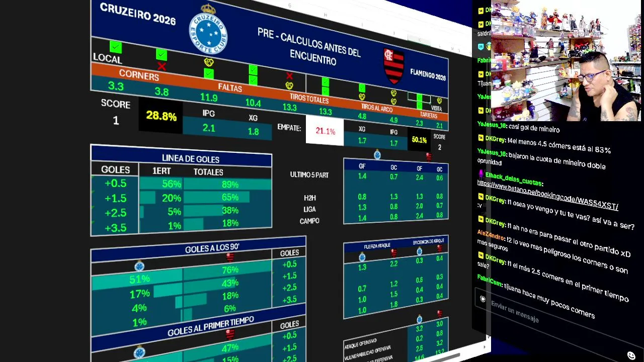644x362 pixels.
Task: Click the Flamengo crest under FUERZA ATAQUE
Action: pyautogui.click(x=394, y=252)
